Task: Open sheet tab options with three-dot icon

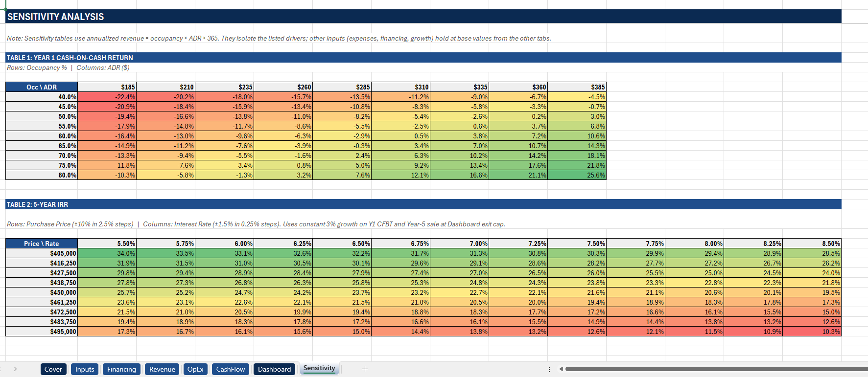Action: 549,369
